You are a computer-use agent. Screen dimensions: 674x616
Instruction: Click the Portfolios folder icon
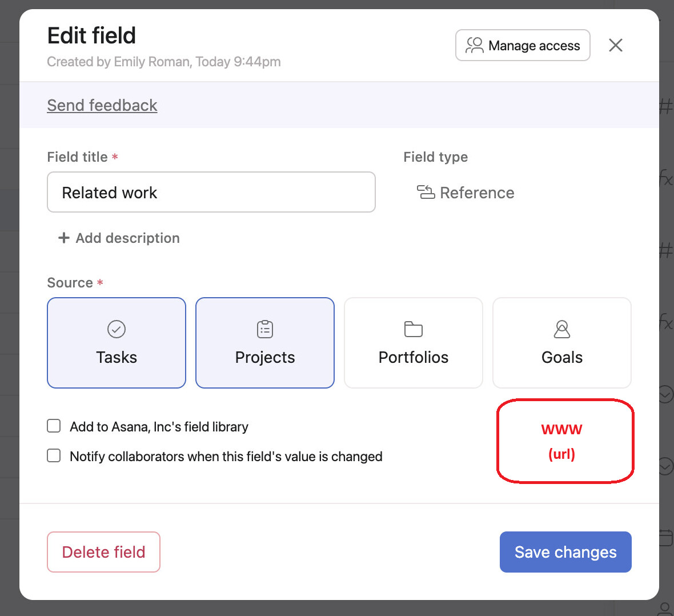coord(414,329)
